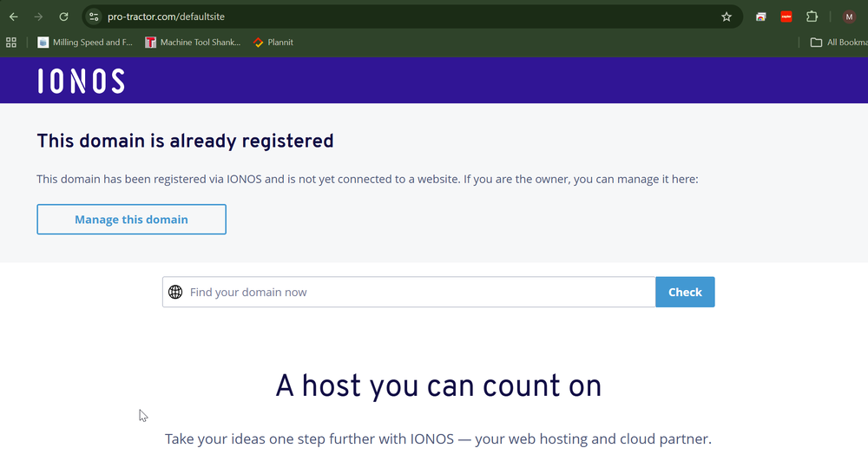Viewport: 868px width, 468px height.
Task: Click 'A host you can count on' heading
Action: pos(438,386)
